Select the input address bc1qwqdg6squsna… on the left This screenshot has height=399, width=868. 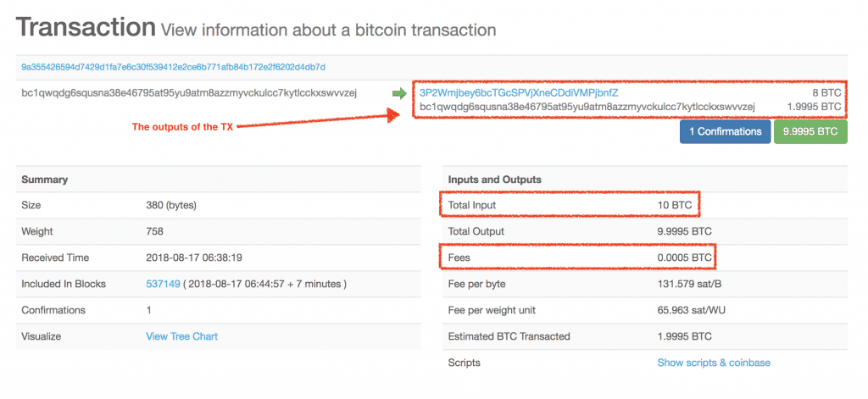pos(189,92)
